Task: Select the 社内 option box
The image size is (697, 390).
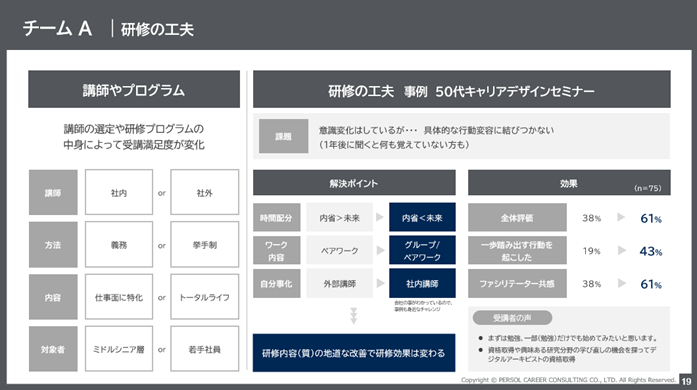Action: click(119, 192)
